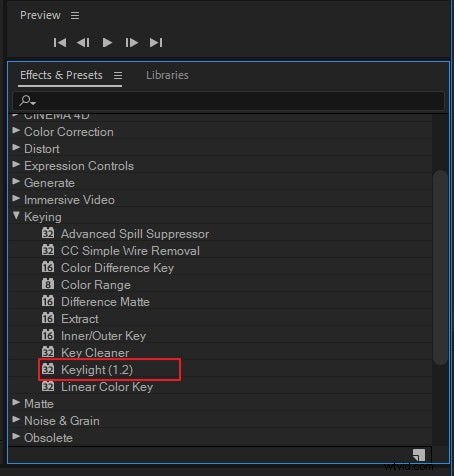The width and height of the screenshot is (454, 476).
Task: Jump to the last frame in Preview
Action: tap(156, 43)
